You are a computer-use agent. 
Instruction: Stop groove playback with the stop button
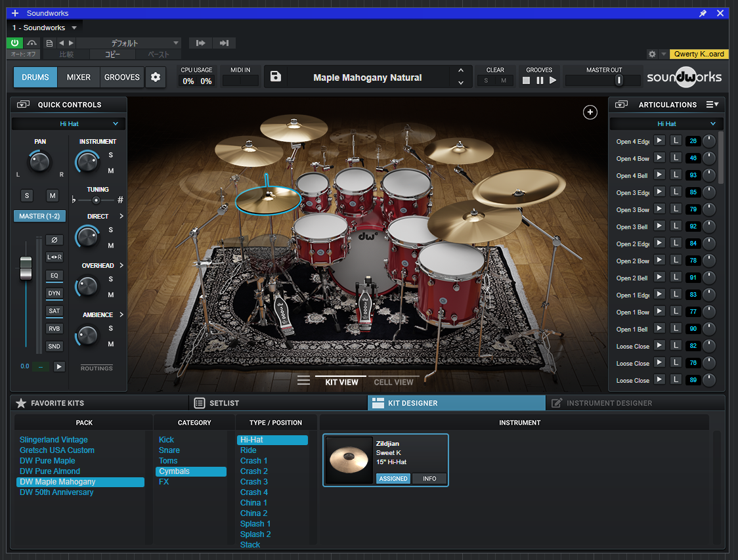526,81
